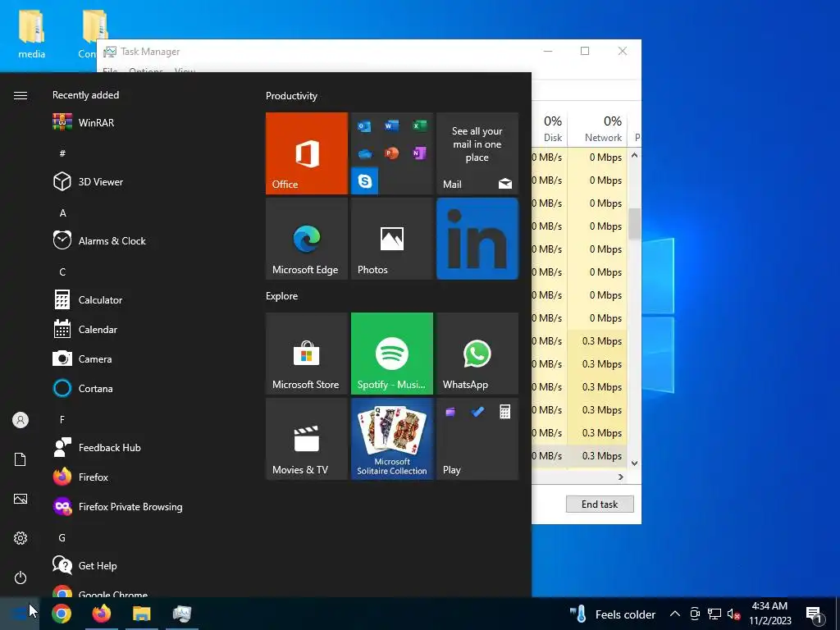Open the PowerPoint icon in tile folder
840x630 pixels.
(391, 153)
